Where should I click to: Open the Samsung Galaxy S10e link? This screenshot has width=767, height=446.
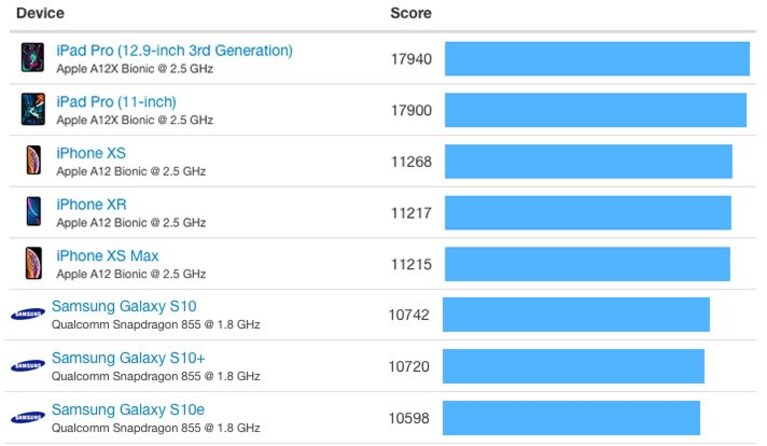click(128, 410)
